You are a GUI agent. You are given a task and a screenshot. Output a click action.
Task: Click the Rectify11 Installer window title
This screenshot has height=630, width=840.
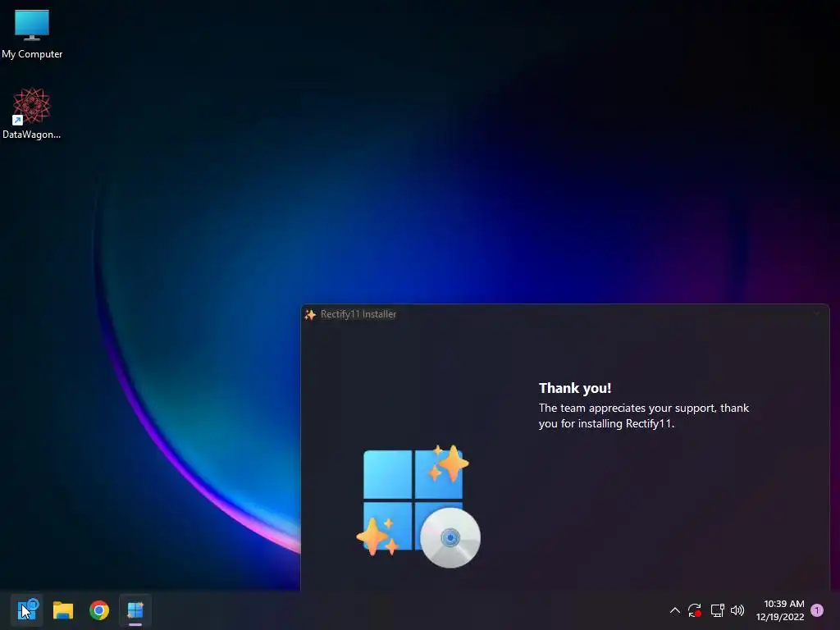tap(358, 314)
